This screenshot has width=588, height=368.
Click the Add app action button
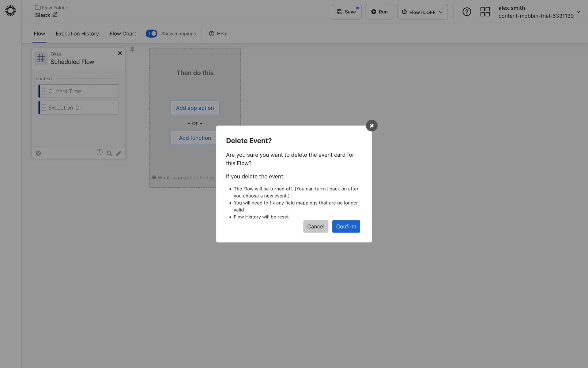[x=195, y=108]
